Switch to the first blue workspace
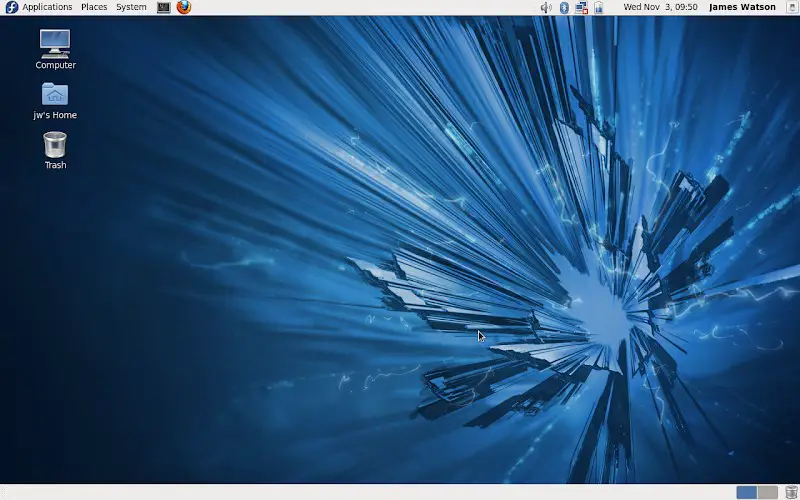Screen dimensions: 800x500 (746, 492)
